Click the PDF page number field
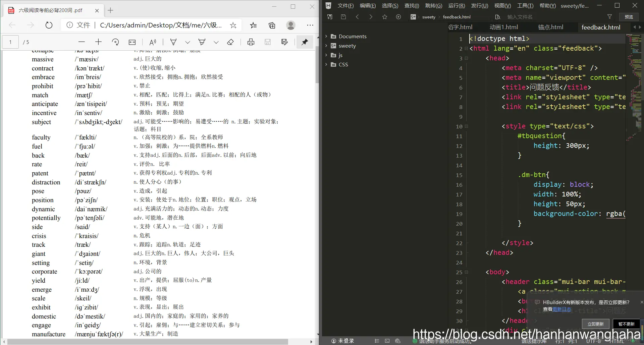The image size is (644, 345). (x=10, y=42)
